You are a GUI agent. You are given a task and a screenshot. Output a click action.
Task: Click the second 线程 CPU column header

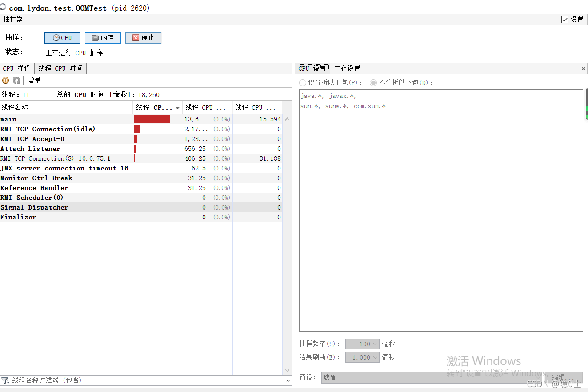(208, 108)
